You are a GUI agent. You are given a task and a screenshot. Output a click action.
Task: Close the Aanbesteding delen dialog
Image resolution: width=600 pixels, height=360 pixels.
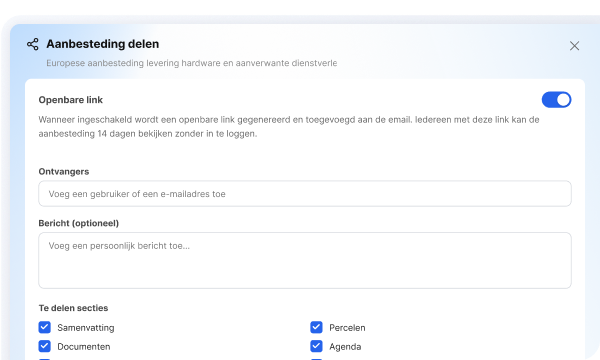[x=574, y=46]
